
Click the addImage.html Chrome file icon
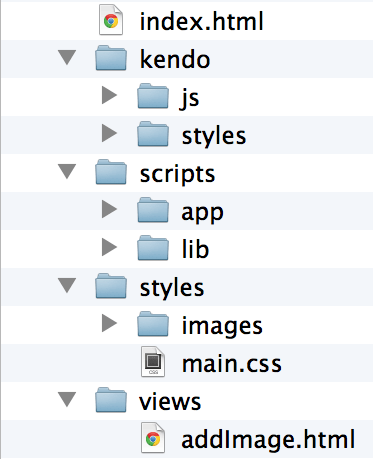point(153,438)
